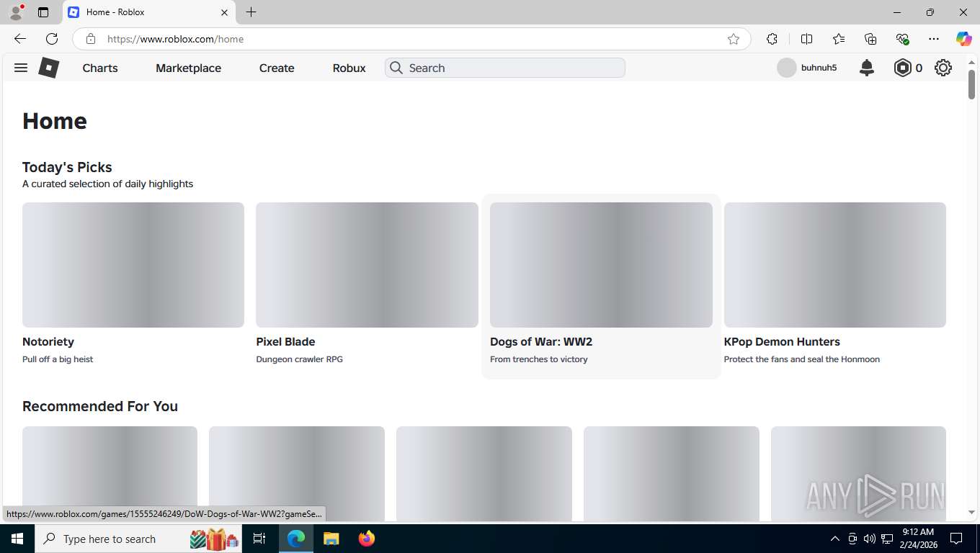Image resolution: width=980 pixels, height=553 pixels.
Task: Click the buhnuh5 avatar circle
Action: [x=787, y=68]
